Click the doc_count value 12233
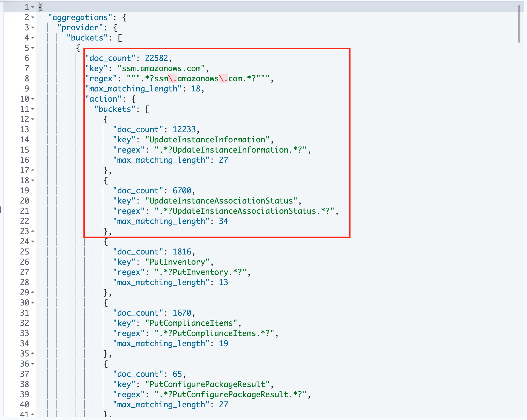This screenshot has height=420, width=527. coord(184,129)
